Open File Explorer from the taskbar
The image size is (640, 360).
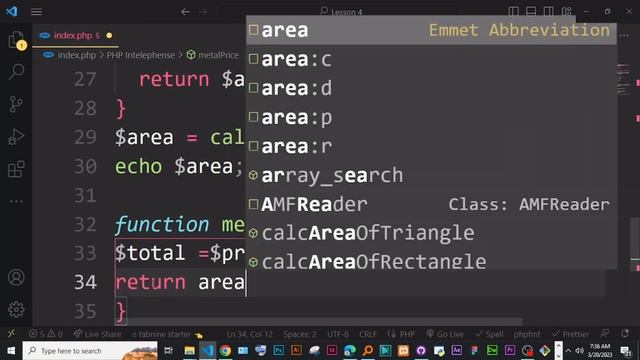point(189,351)
